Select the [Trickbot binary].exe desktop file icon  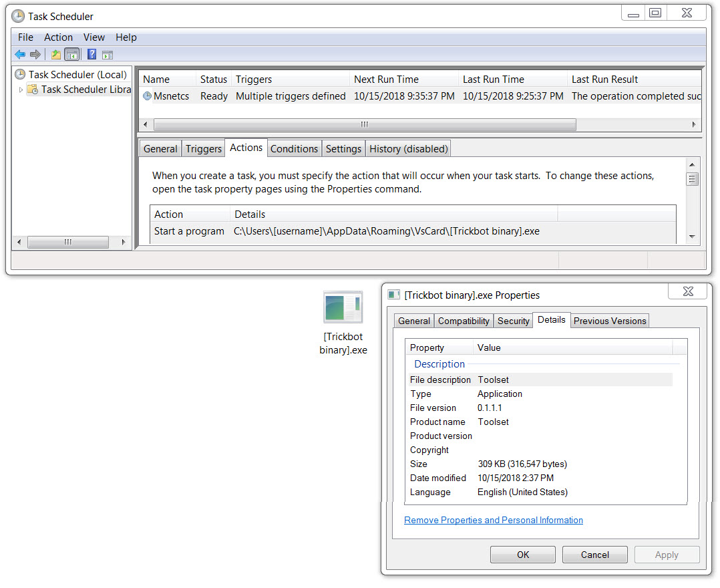pos(343,308)
